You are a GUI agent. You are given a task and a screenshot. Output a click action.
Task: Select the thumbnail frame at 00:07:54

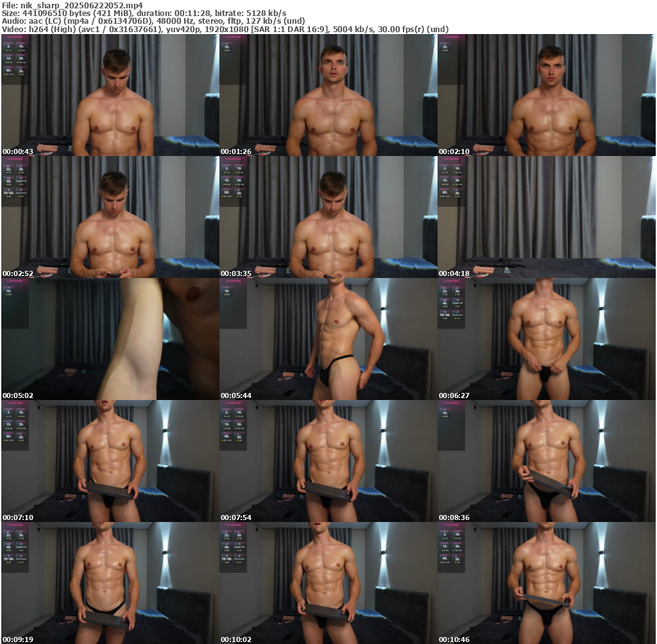[328, 461]
